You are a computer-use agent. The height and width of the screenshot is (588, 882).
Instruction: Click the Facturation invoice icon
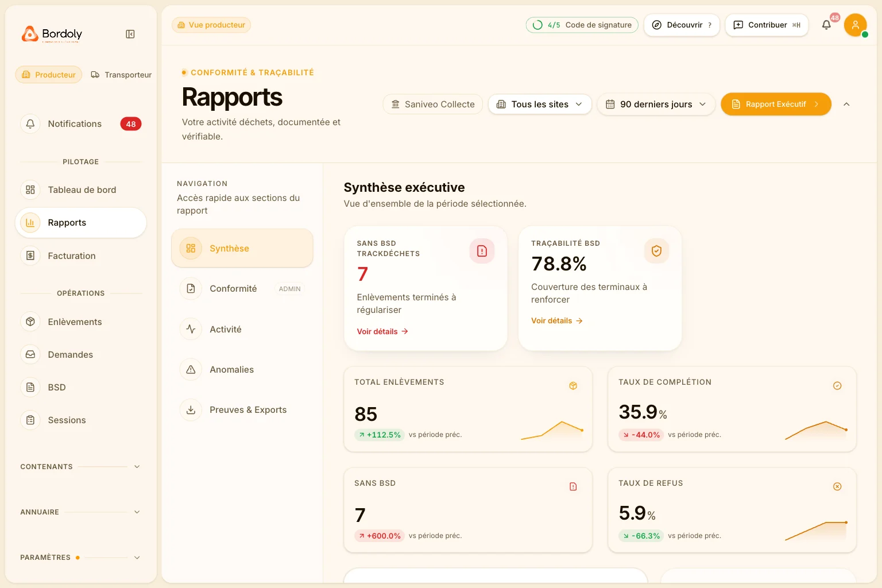pyautogui.click(x=30, y=256)
